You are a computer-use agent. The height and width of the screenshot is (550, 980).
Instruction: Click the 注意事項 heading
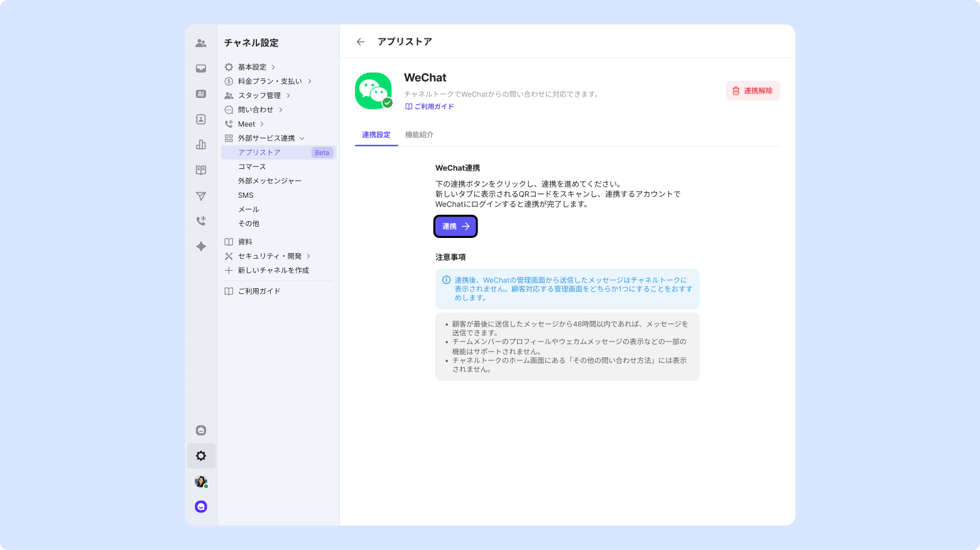pyautogui.click(x=450, y=257)
